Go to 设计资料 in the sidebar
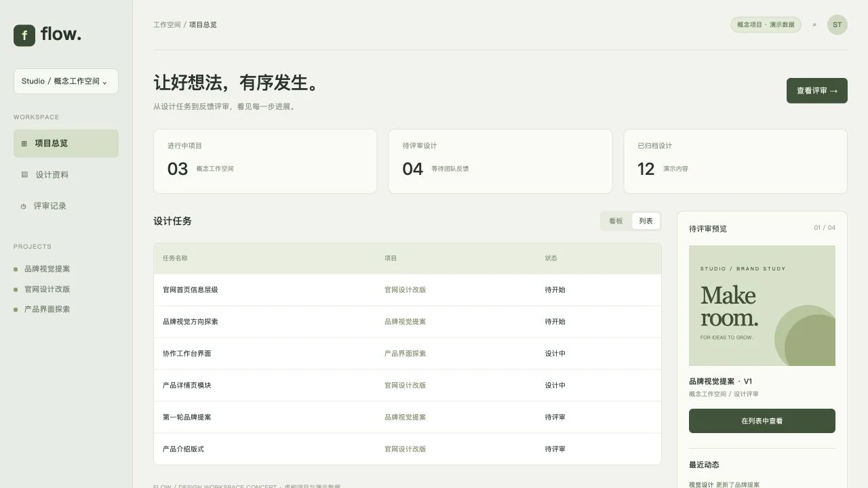Screen dimensions: 868x488 point(66,175)
